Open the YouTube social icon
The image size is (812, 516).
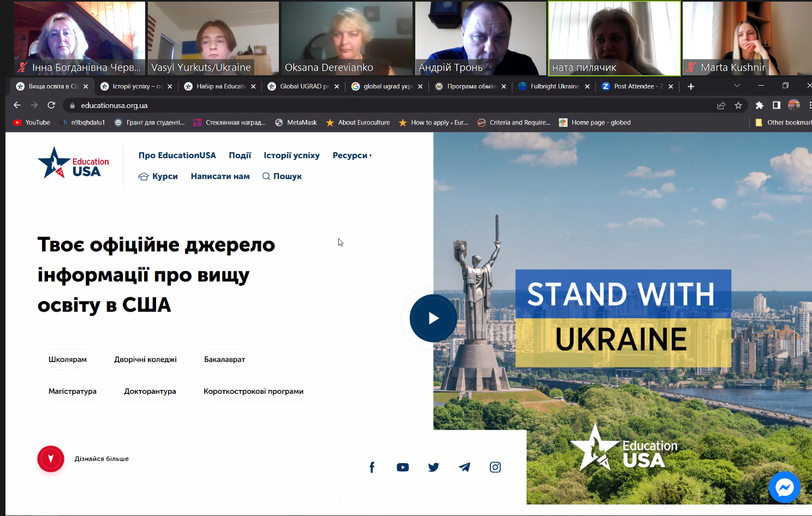(403, 467)
